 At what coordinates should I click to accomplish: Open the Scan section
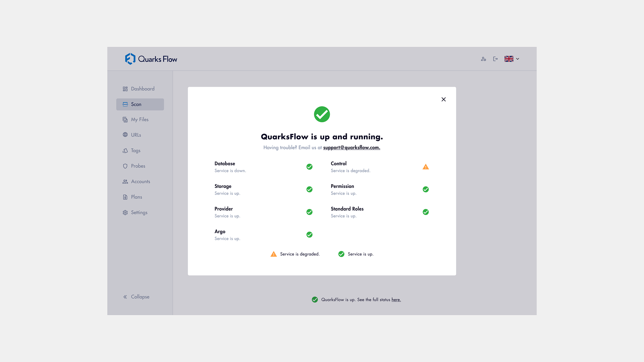(x=140, y=104)
